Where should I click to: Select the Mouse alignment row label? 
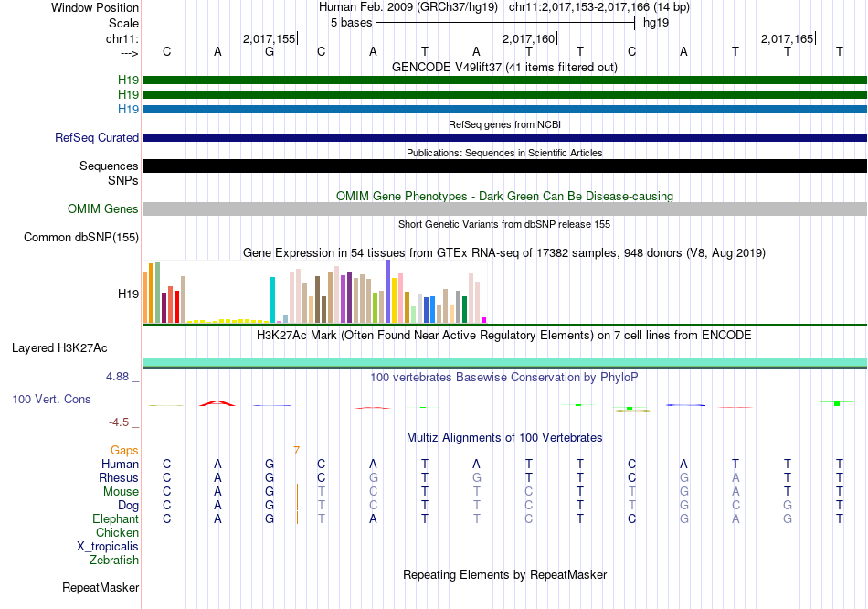click(122, 492)
